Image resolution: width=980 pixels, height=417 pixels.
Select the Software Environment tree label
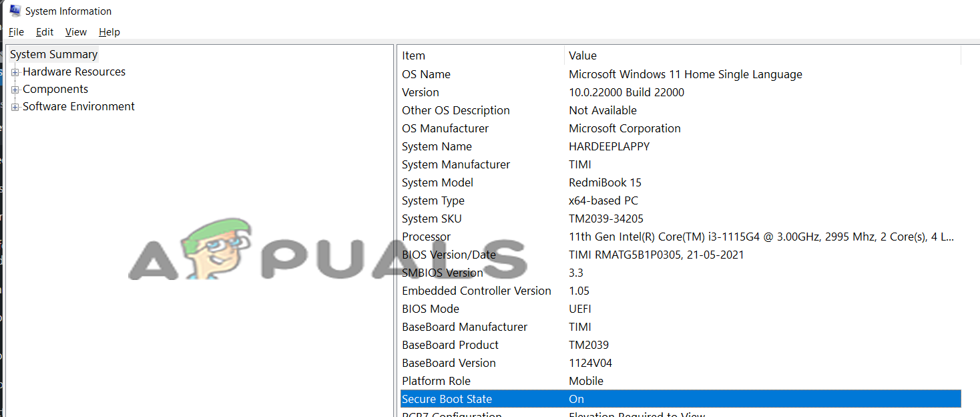[79, 106]
